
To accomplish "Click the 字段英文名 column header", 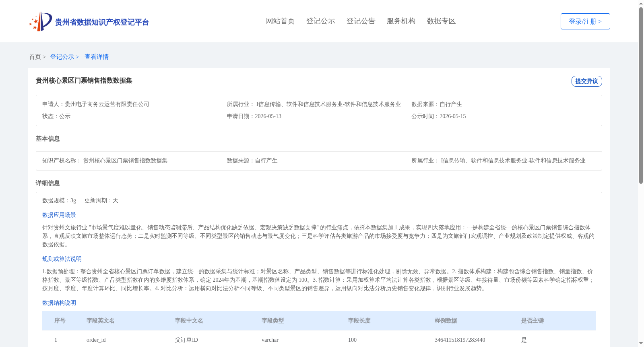I will point(101,321).
